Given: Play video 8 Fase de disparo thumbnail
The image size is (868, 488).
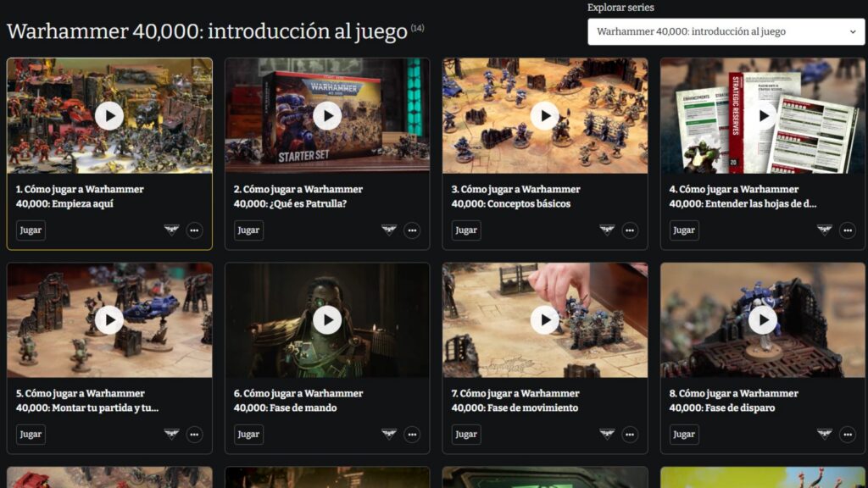Looking at the screenshot, I should (x=763, y=319).
